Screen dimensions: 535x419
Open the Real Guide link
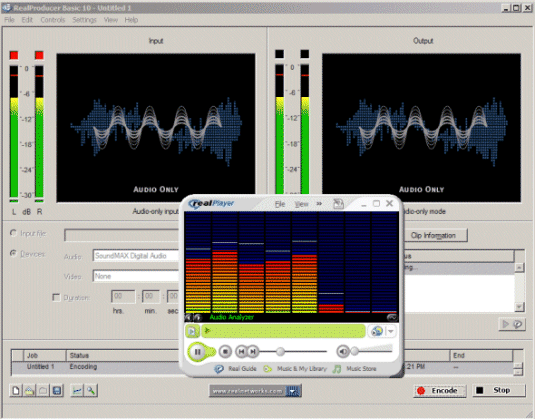[242, 369]
